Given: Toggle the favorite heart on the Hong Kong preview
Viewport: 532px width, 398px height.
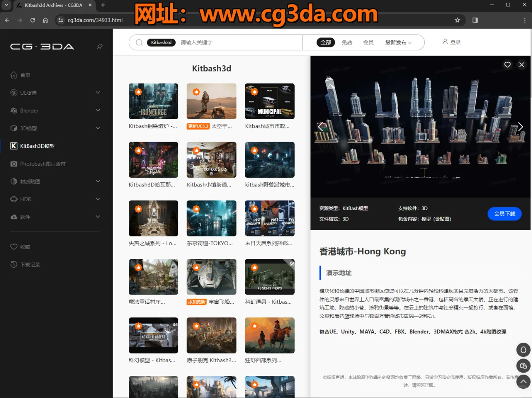Looking at the screenshot, I should (507, 65).
